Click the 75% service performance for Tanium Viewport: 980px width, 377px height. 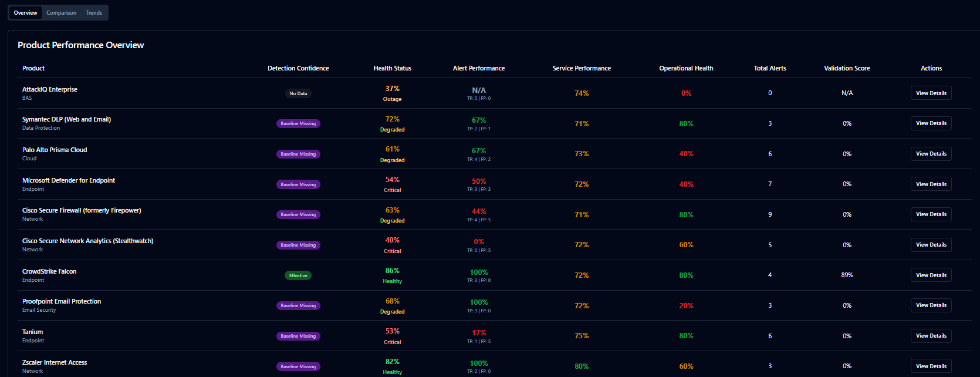582,336
